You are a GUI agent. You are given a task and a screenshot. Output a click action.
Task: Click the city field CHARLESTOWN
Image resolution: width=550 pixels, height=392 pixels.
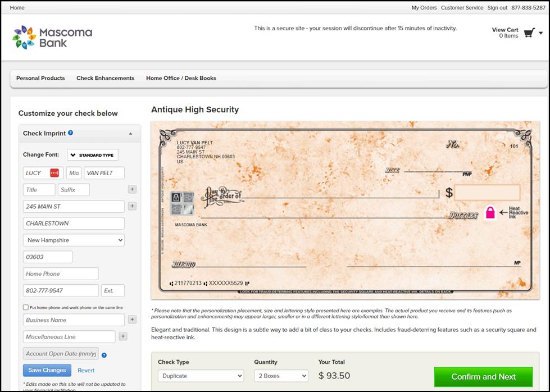click(74, 224)
